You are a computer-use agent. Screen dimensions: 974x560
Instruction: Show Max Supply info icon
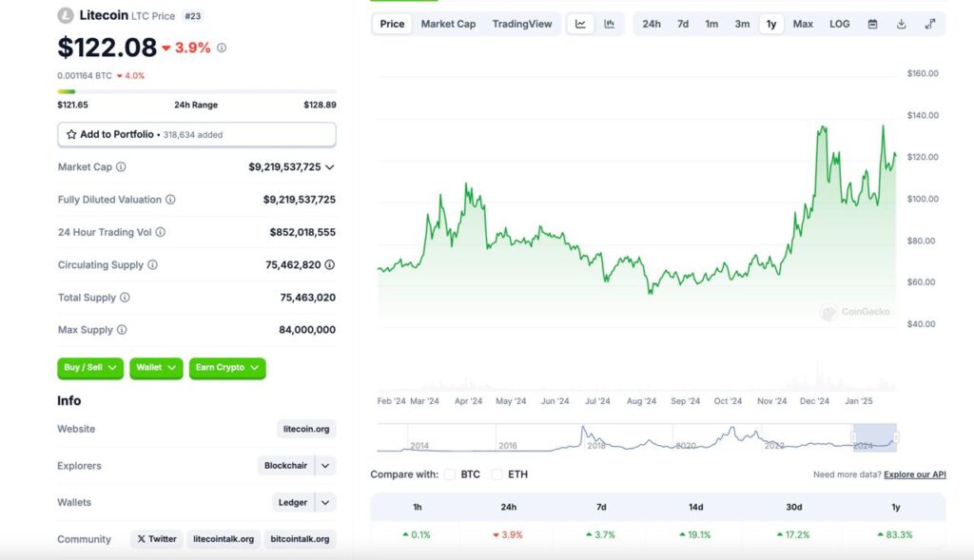[122, 330]
